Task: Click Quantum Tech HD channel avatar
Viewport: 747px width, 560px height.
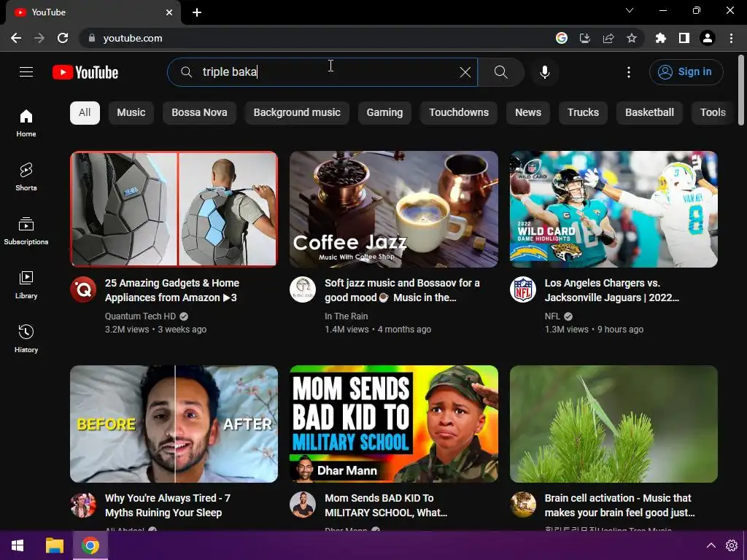Action: point(83,289)
